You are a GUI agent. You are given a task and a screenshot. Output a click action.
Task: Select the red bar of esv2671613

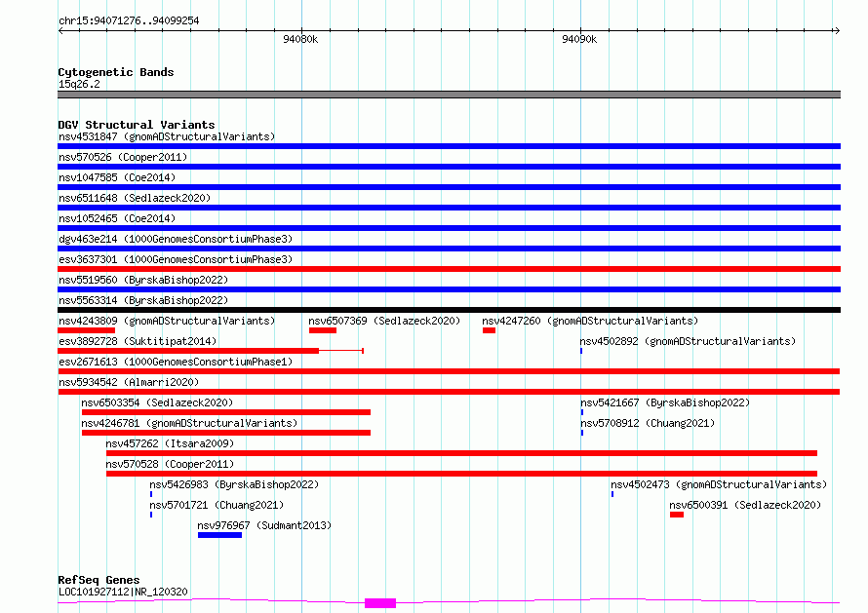[x=449, y=371]
